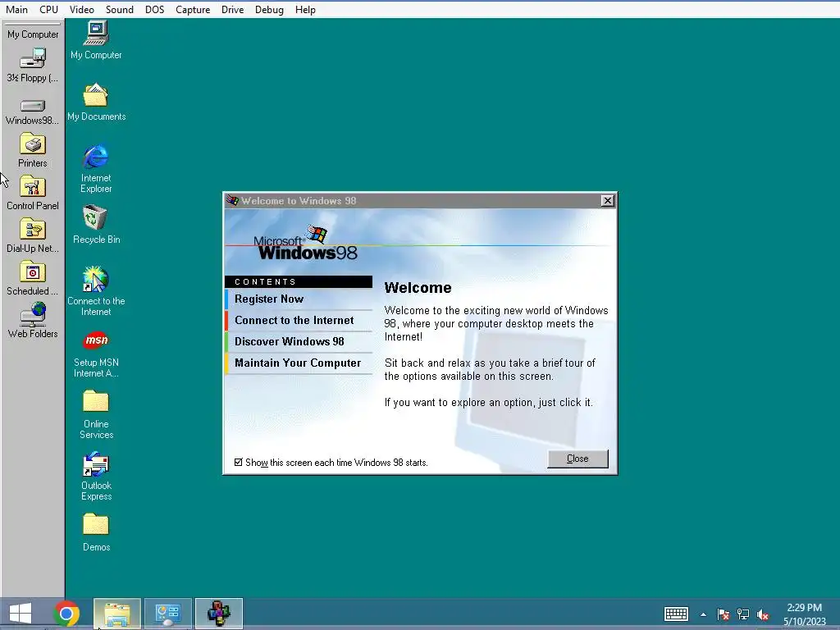Select Discover Windows 98 in contents
Screen dimensions: 840x630
[x=299, y=342]
